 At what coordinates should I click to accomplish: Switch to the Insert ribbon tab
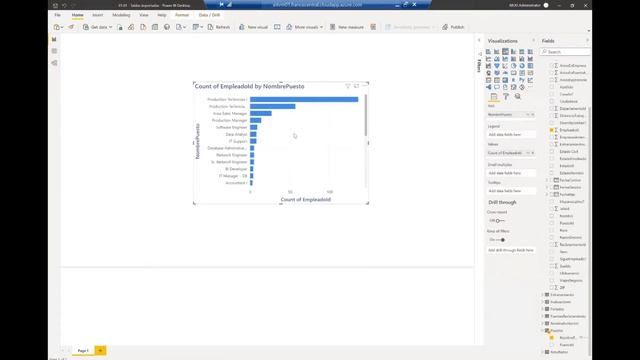pyautogui.click(x=98, y=15)
